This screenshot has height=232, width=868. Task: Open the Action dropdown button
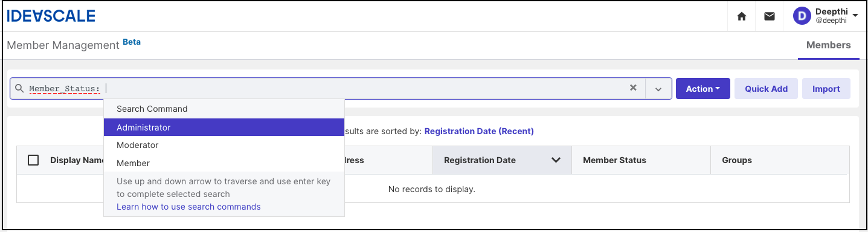coord(703,89)
